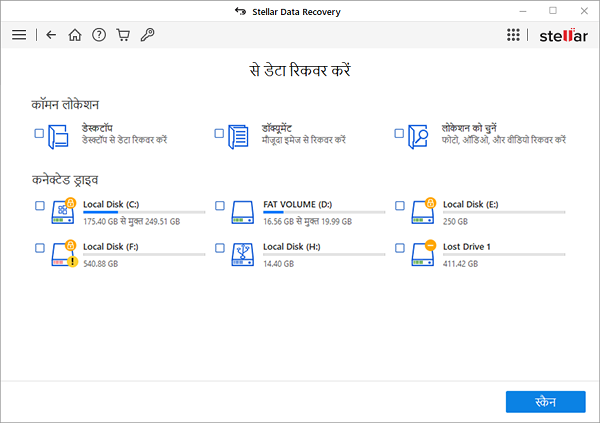Click the shopping cart buy icon
600x423 pixels.
coord(123,34)
